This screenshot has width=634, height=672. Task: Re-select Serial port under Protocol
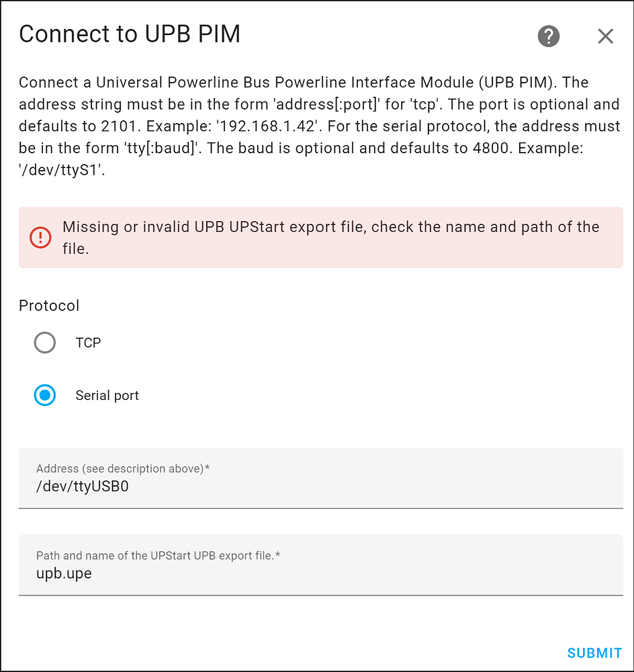[x=44, y=395]
